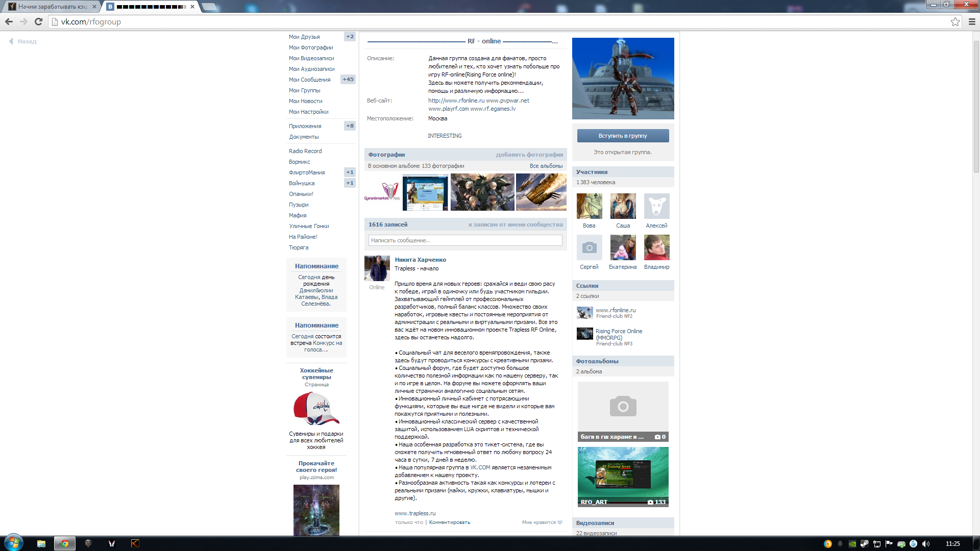The width and height of the screenshot is (980, 551).
Task: Open the 'Уличные Гонки' app link
Action: (x=309, y=226)
